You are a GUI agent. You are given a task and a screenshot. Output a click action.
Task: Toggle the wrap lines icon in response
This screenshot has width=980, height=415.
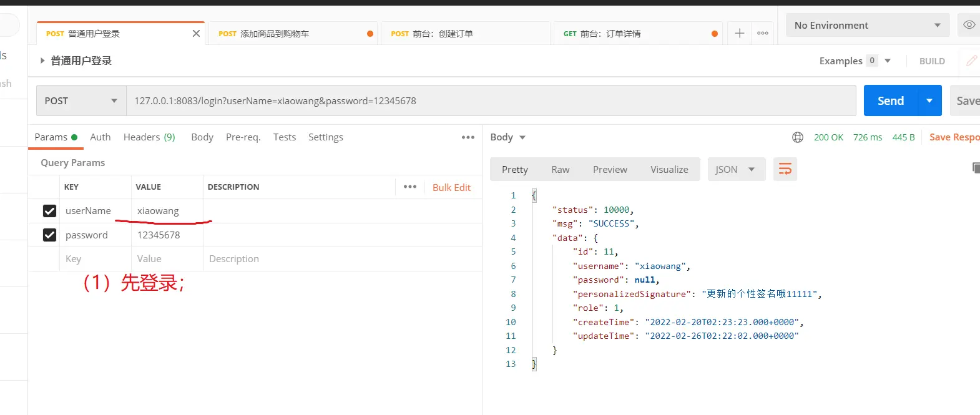(x=785, y=169)
